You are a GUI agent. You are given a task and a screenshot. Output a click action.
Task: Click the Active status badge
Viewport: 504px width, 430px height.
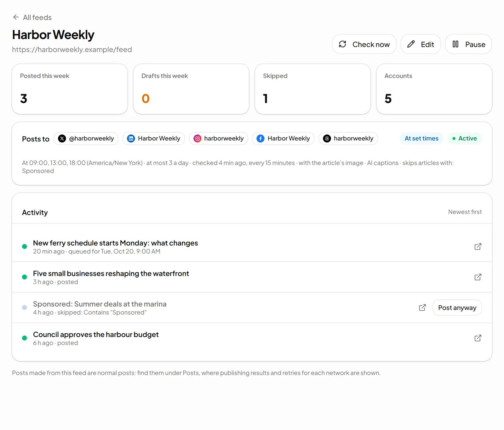point(465,139)
